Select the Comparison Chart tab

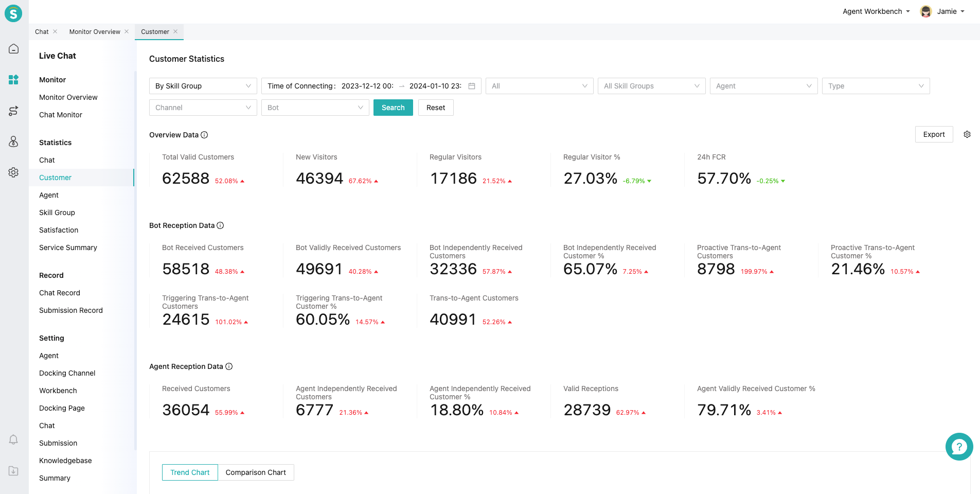coord(256,472)
